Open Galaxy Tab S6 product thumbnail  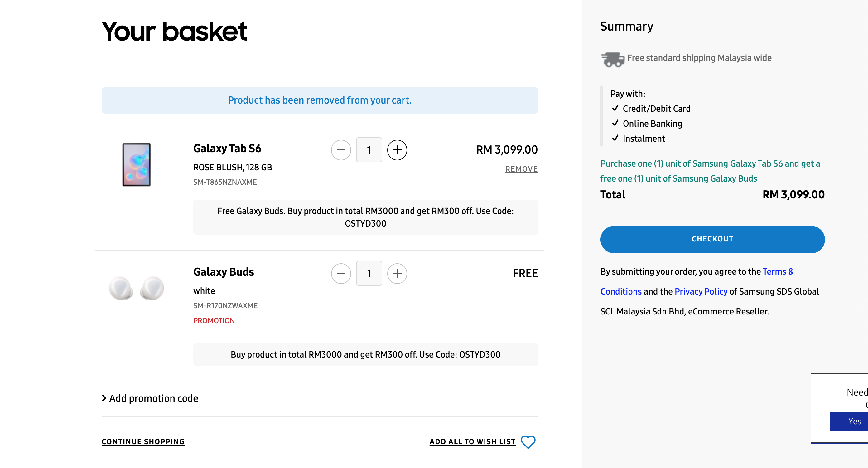[137, 164]
